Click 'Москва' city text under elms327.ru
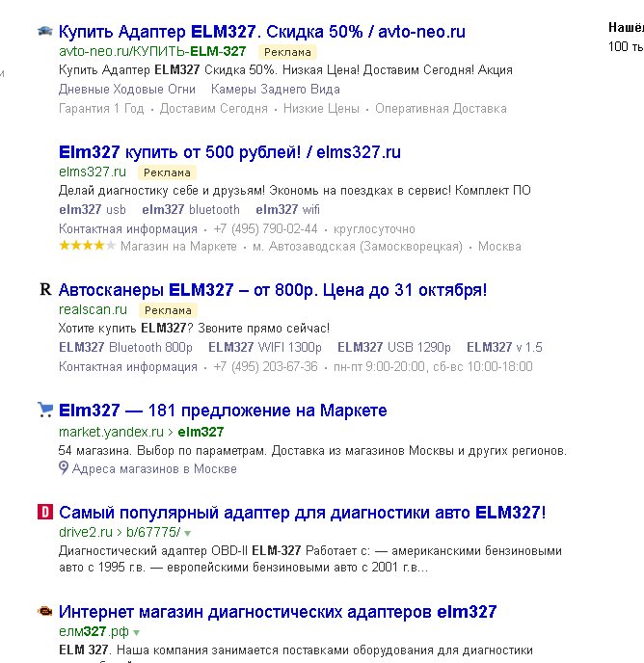This screenshot has width=644, height=663. pos(499,246)
